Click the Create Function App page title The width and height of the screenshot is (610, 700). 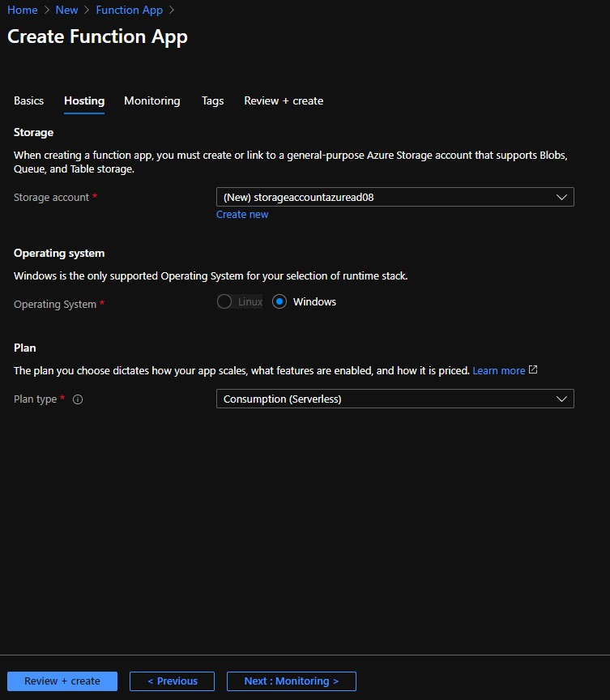(97, 36)
